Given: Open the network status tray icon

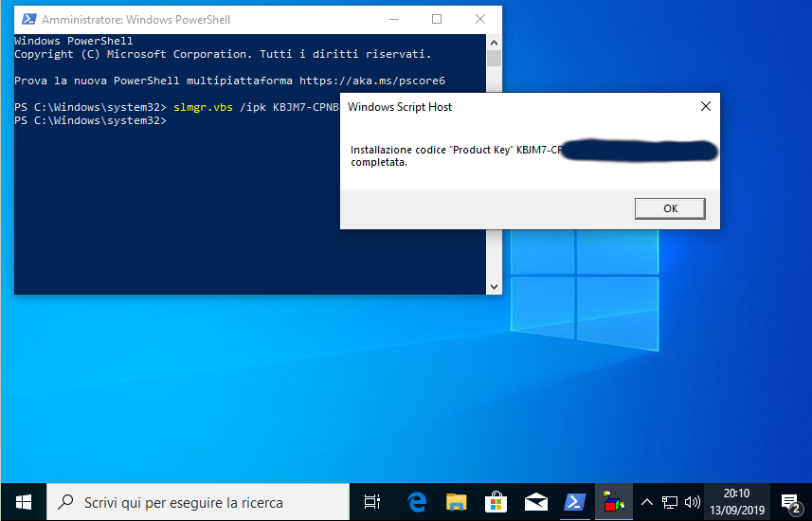Looking at the screenshot, I should (670, 502).
